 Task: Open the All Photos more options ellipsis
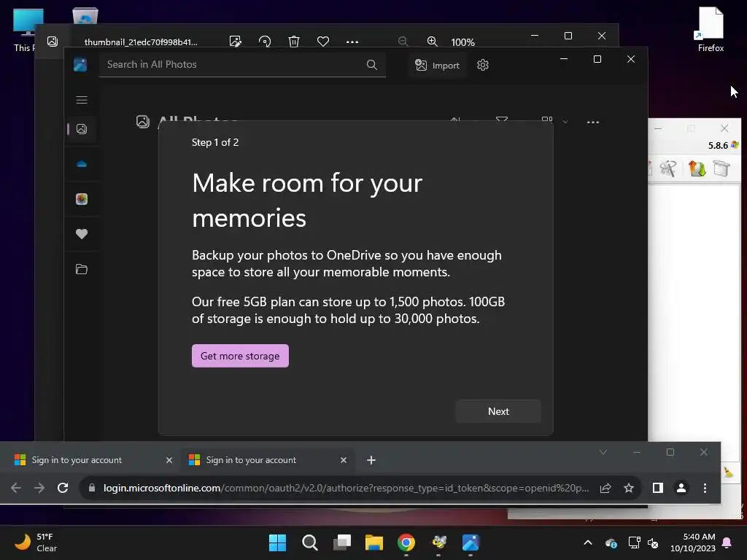(x=592, y=122)
